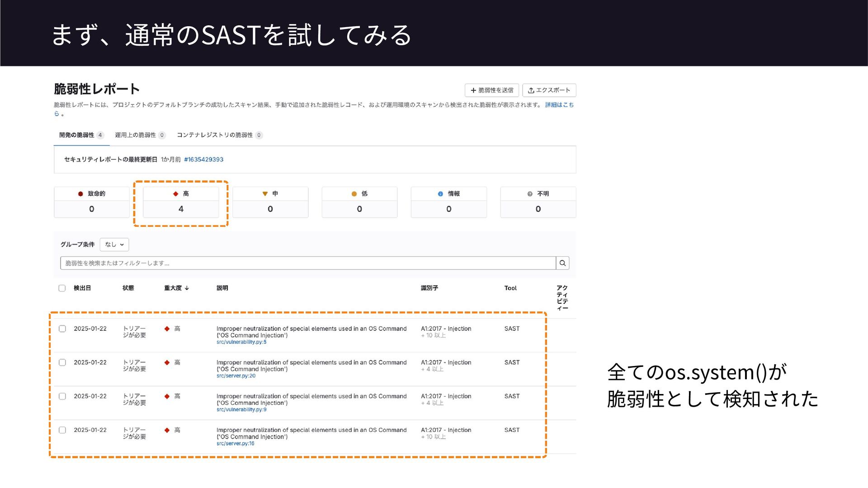Check the row for src/server.py:20

click(62, 362)
